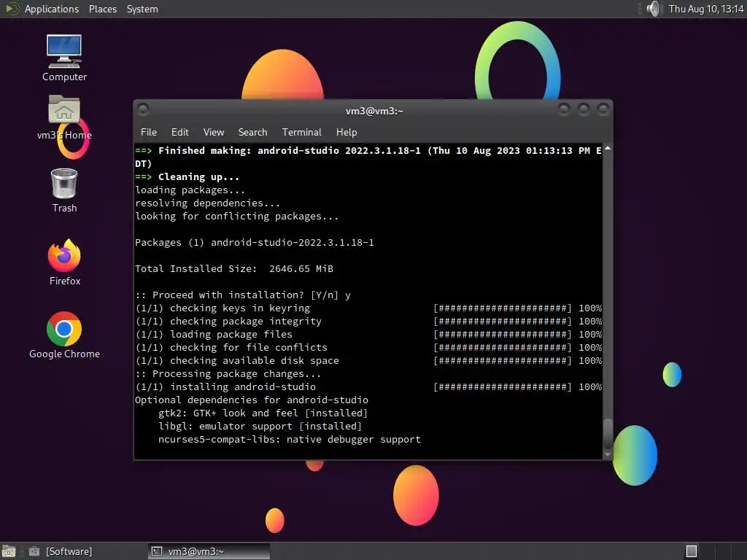Image resolution: width=747 pixels, height=560 pixels.
Task: Open the Terminal menu in menubar
Action: pos(301,133)
